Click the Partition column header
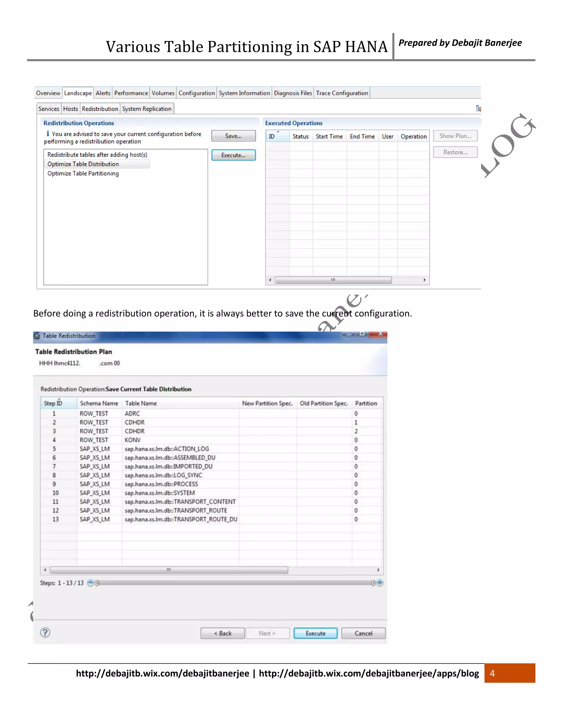563x728 pixels. point(366,403)
